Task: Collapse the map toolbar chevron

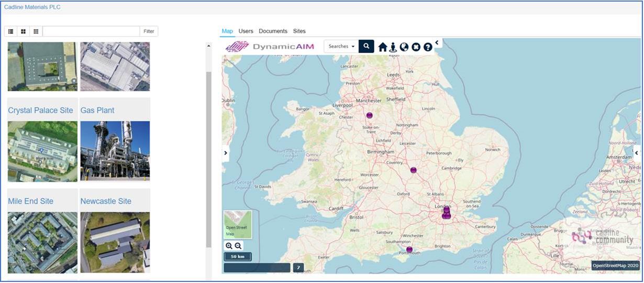Action: coord(437,43)
